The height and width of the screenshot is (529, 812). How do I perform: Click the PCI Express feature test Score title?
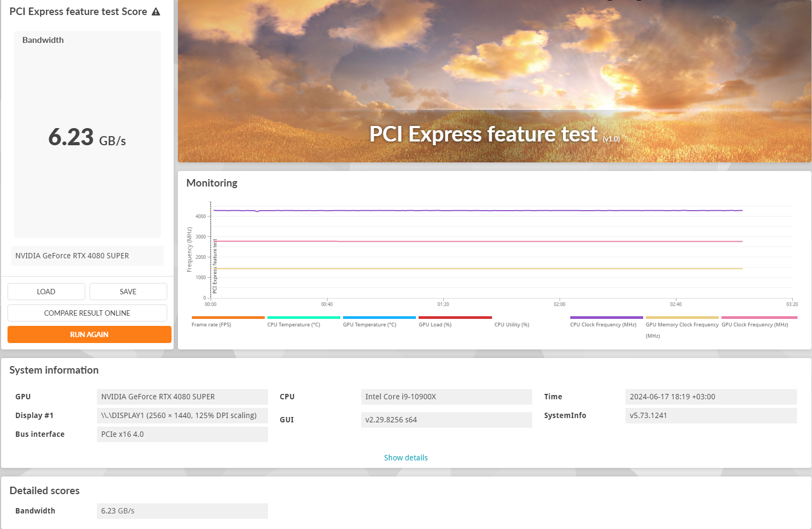pos(78,12)
